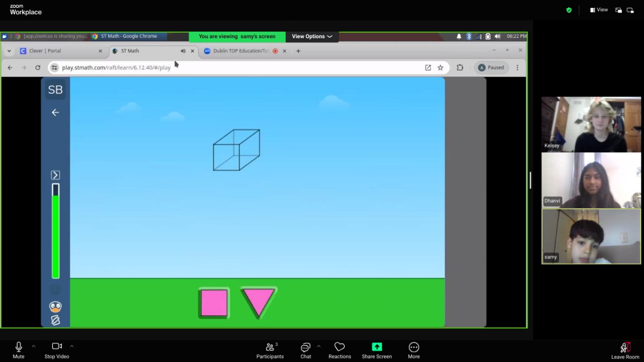Stop the camera video
The width and height of the screenshot is (644, 362).
click(x=57, y=350)
